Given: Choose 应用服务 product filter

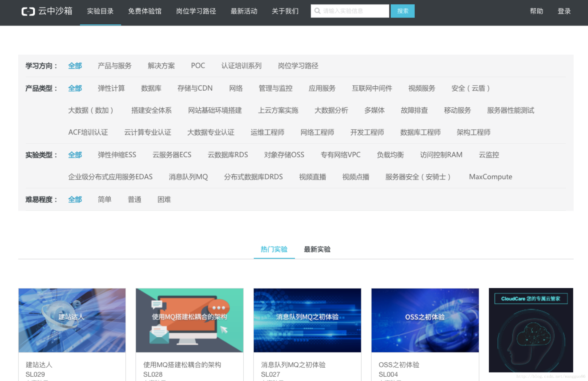Looking at the screenshot, I should coord(322,88).
